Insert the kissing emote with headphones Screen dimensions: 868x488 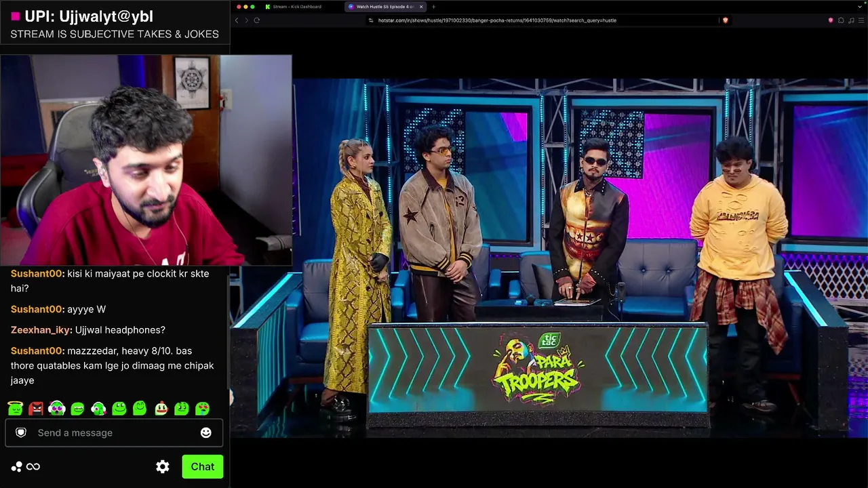coord(98,409)
